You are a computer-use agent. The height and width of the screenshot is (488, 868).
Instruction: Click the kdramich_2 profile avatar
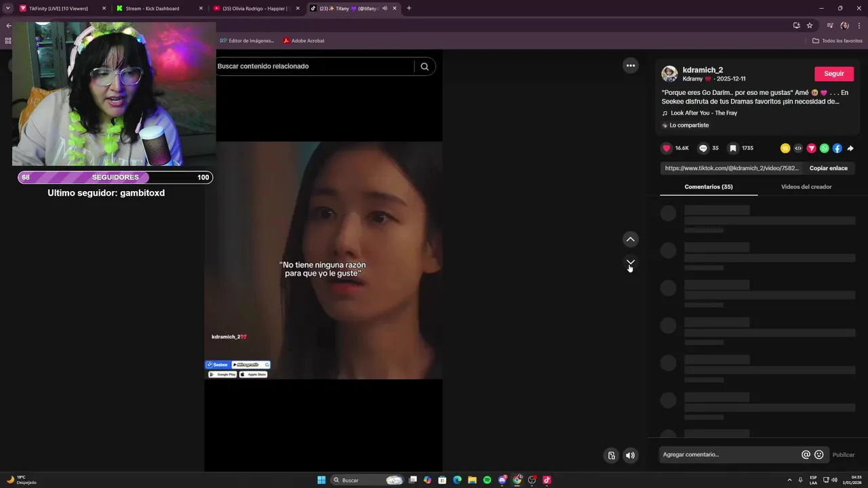pyautogui.click(x=669, y=74)
